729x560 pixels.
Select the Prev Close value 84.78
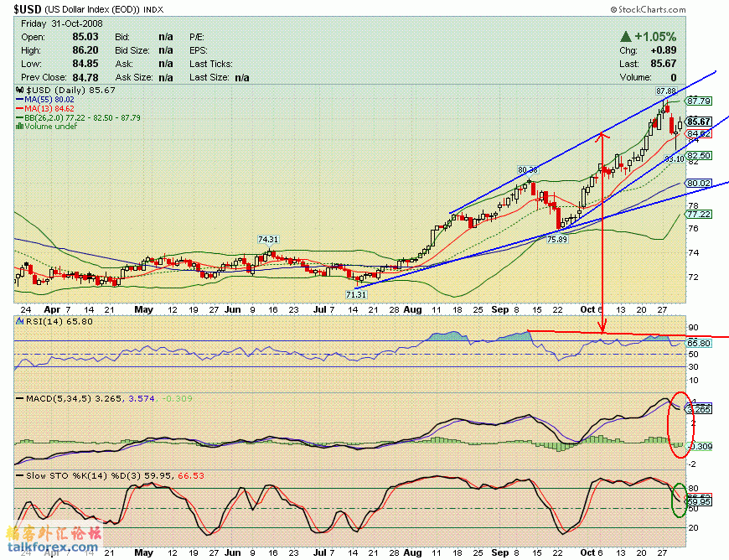(x=85, y=77)
